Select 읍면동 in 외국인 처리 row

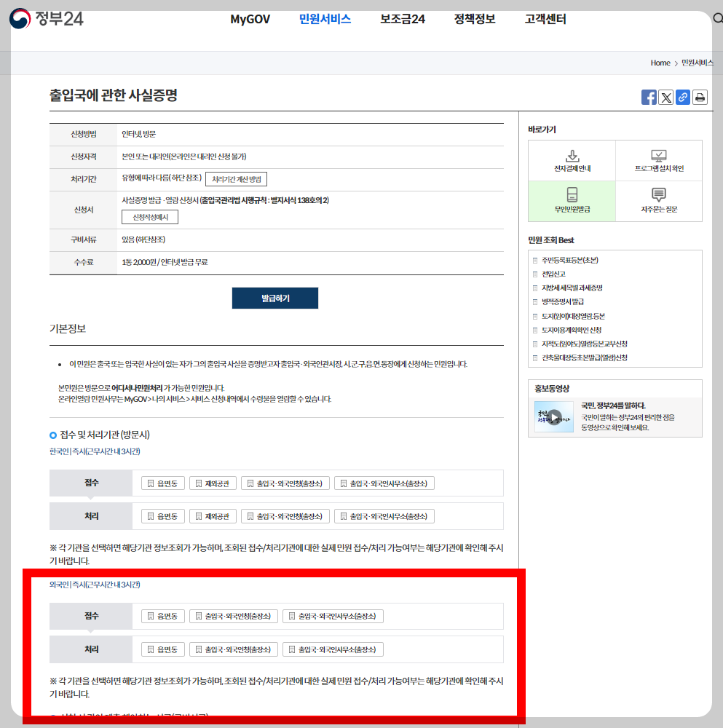[x=163, y=649]
